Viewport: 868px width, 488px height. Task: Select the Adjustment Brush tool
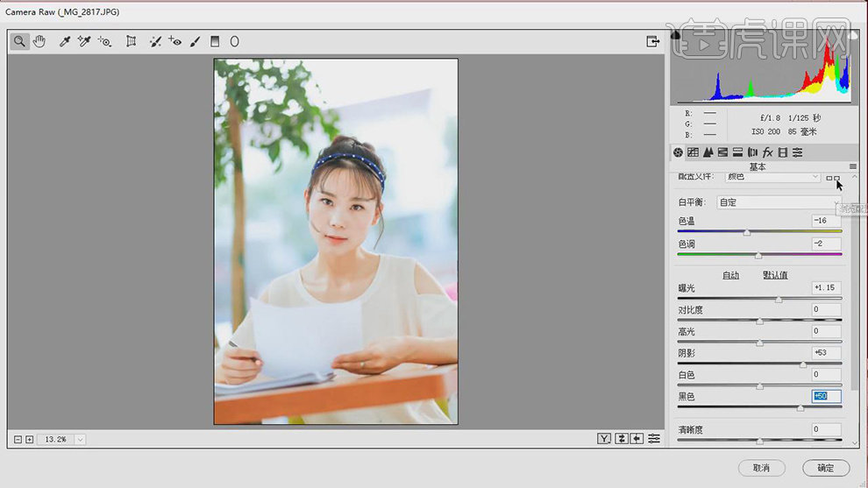click(x=195, y=41)
